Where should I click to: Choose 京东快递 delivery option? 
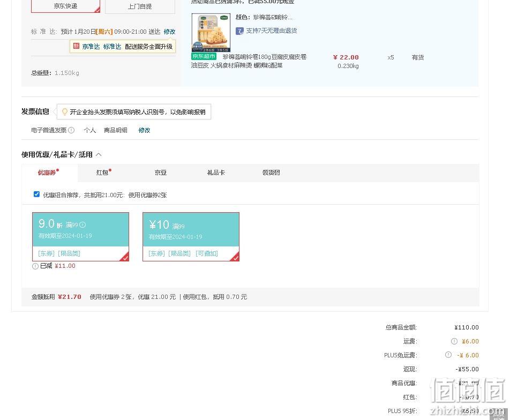65,6
